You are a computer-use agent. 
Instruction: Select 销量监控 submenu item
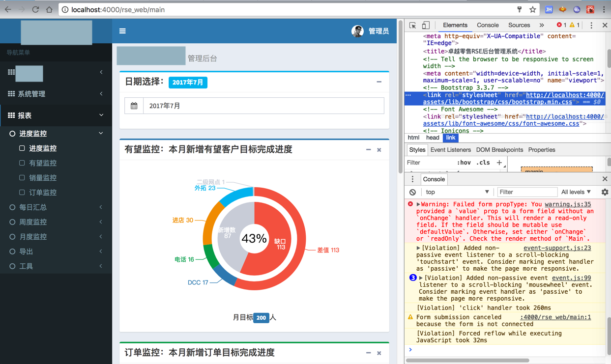click(x=38, y=178)
